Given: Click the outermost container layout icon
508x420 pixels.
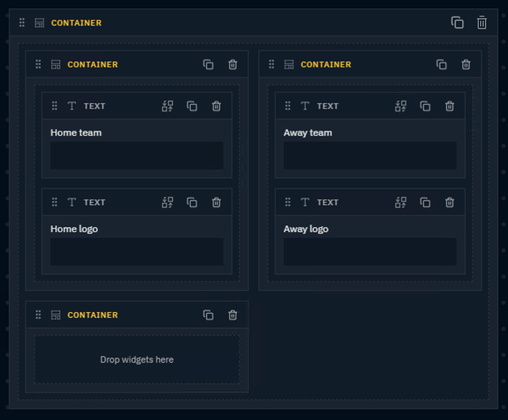Looking at the screenshot, I should [39, 23].
